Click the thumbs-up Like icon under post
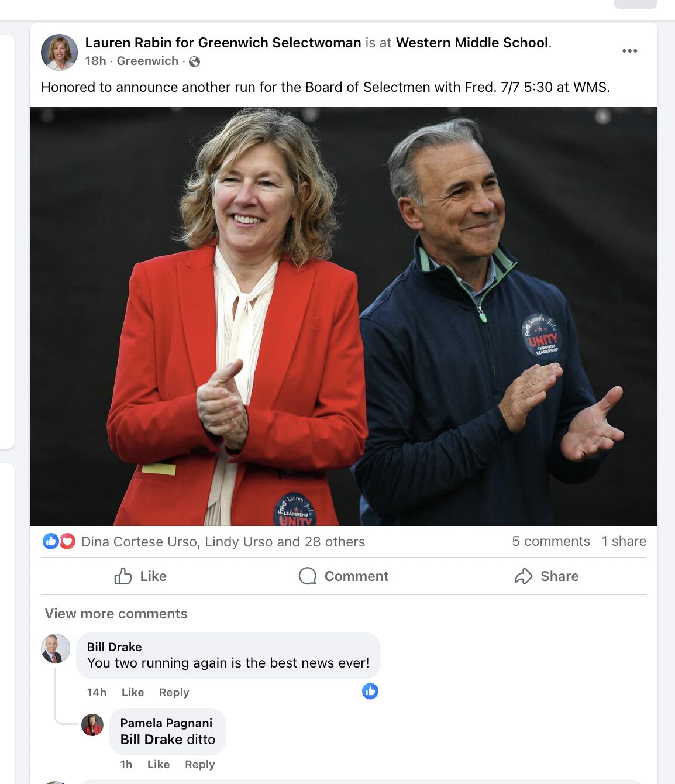 point(123,576)
